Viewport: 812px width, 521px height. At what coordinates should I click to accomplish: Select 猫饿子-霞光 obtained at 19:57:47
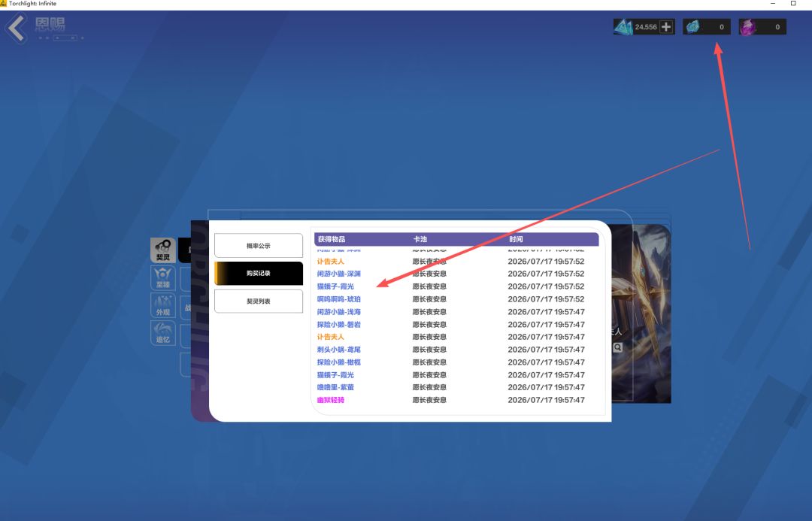tap(335, 375)
